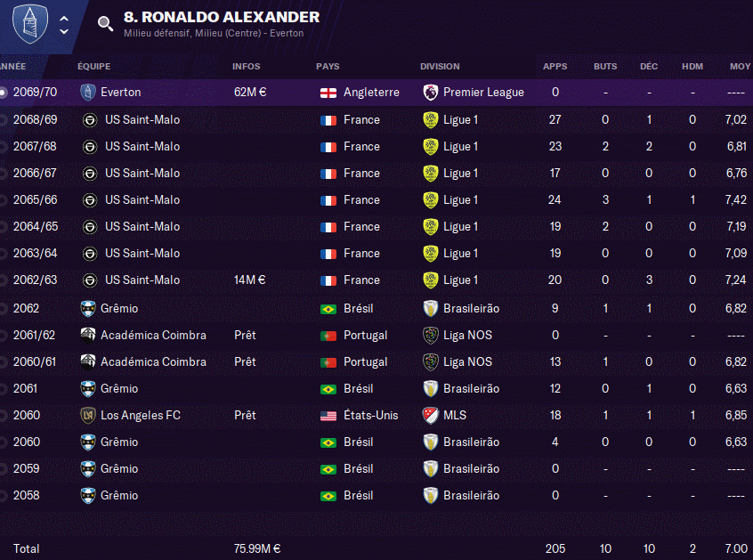Select the 2065/66 season radio button
Screen dimensions: 753x560
(3, 199)
